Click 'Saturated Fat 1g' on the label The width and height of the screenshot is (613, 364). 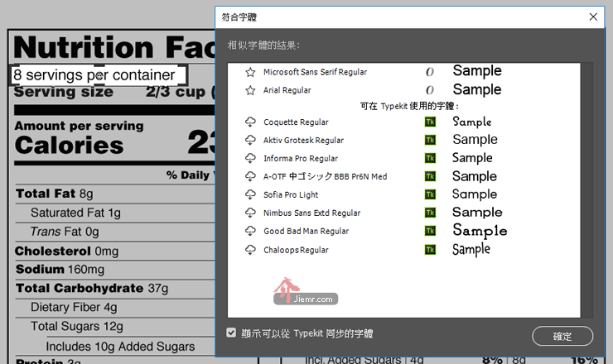[75, 213]
